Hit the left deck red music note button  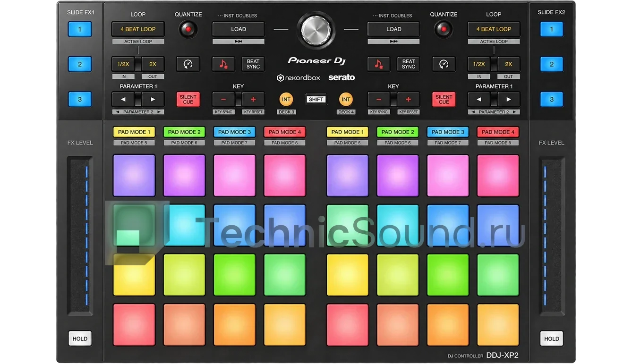coord(223,64)
